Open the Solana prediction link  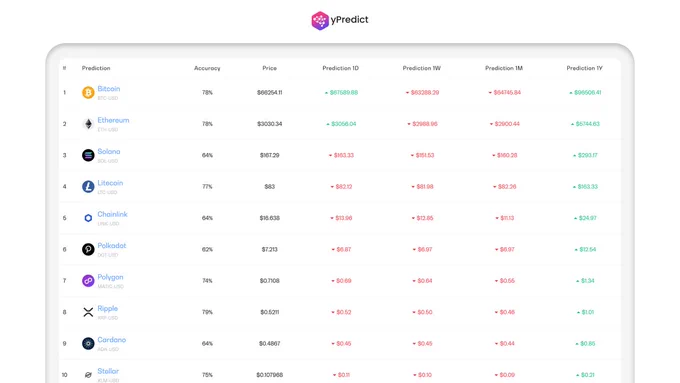pyautogui.click(x=109, y=151)
